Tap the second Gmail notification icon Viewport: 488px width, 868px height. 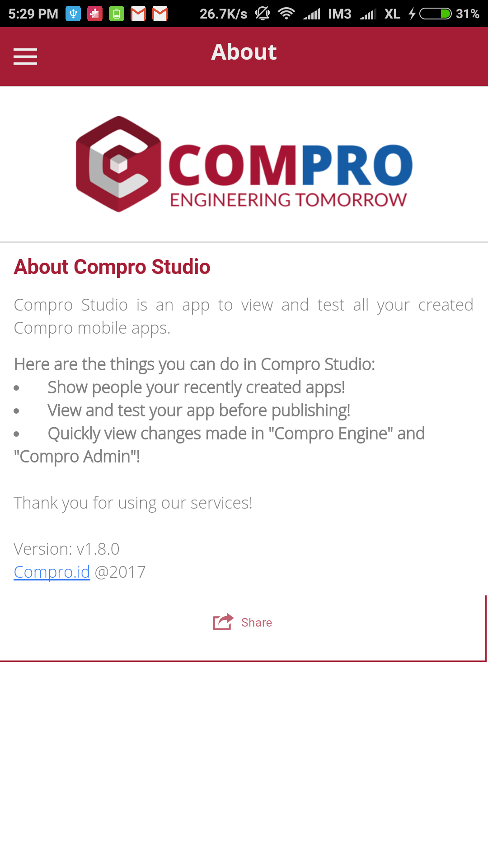(160, 14)
